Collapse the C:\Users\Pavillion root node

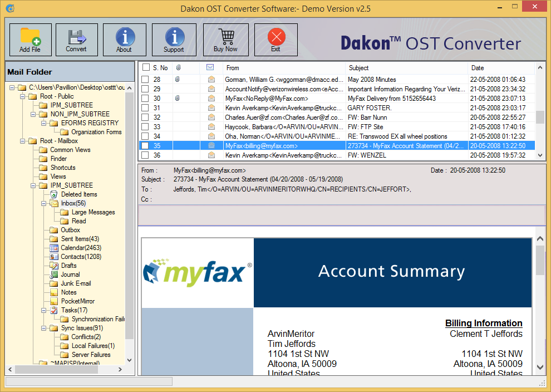click(12, 87)
